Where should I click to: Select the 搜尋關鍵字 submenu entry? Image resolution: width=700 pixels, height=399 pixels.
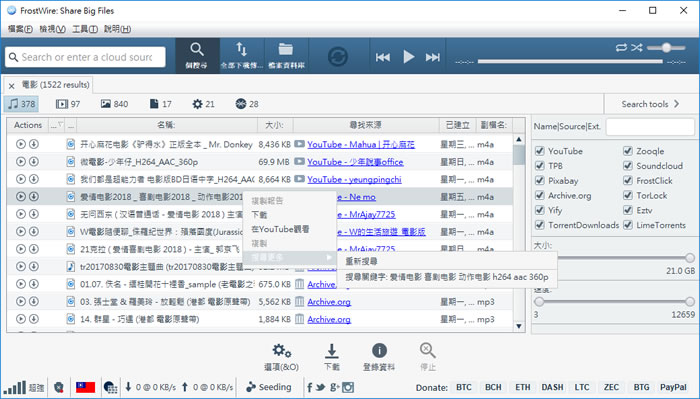pyautogui.click(x=447, y=277)
